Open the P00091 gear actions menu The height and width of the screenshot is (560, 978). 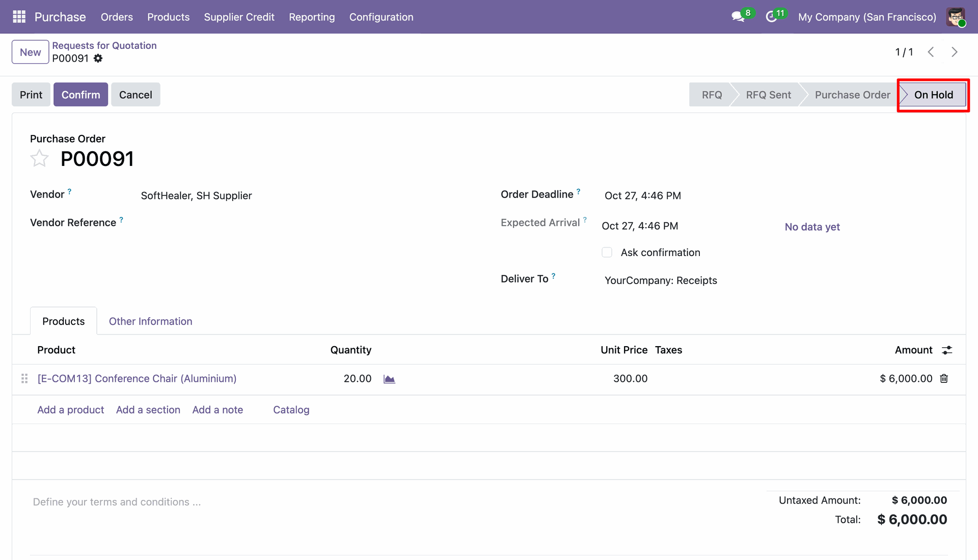[x=98, y=59]
